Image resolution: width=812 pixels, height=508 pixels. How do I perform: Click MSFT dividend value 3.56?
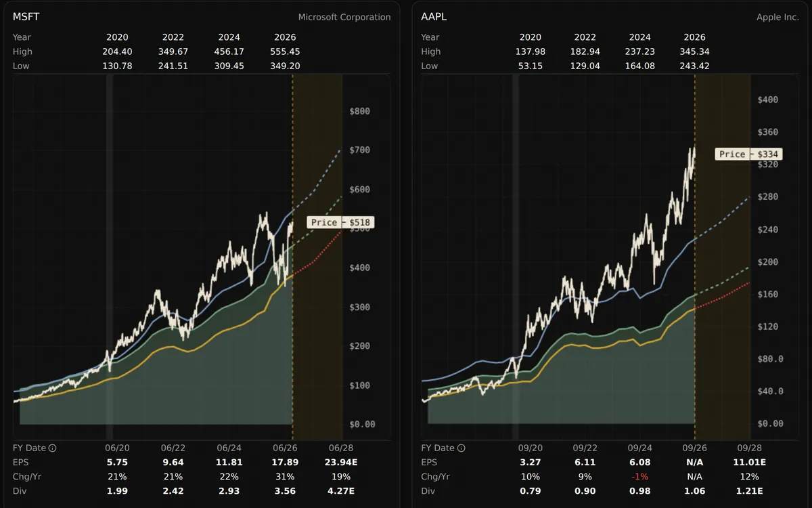[x=285, y=492]
